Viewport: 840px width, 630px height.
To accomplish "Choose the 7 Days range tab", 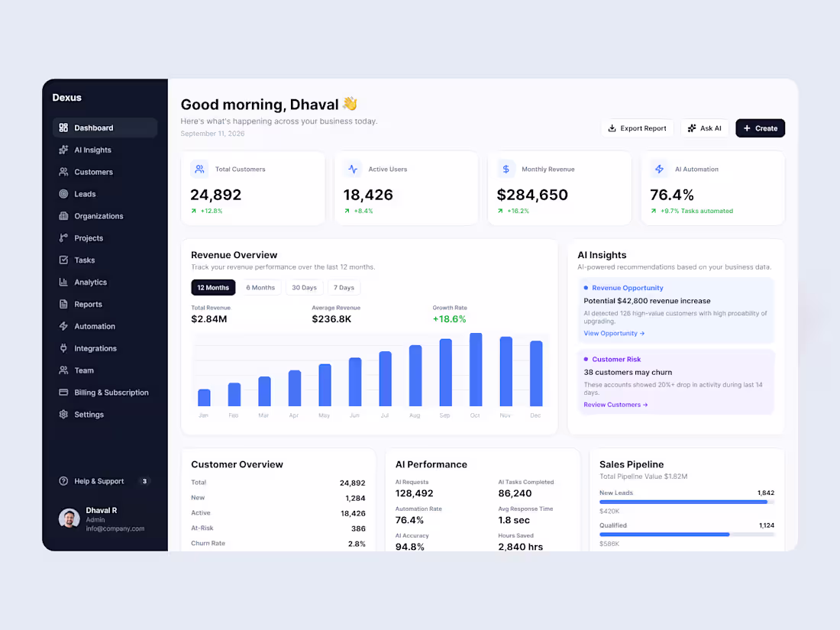I will point(344,288).
